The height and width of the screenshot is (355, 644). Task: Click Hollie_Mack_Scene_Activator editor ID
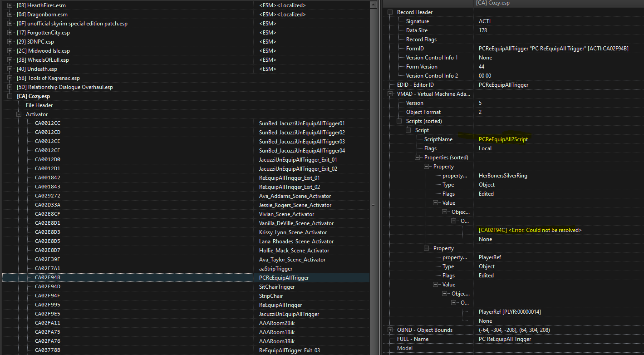(294, 251)
